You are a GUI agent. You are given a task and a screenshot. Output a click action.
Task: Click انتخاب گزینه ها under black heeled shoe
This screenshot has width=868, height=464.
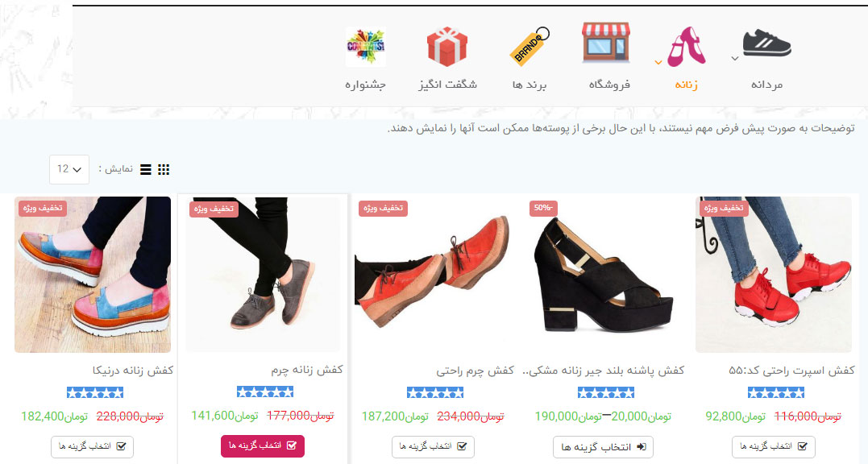pos(603,447)
